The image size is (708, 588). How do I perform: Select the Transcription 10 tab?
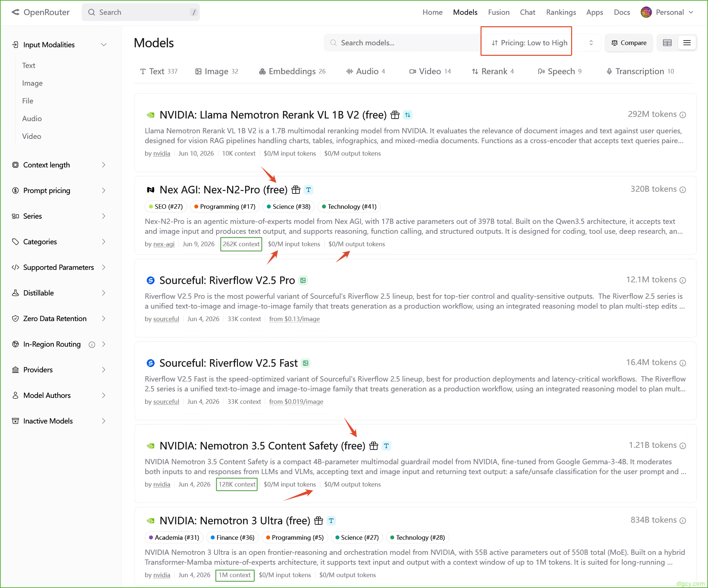click(x=640, y=72)
